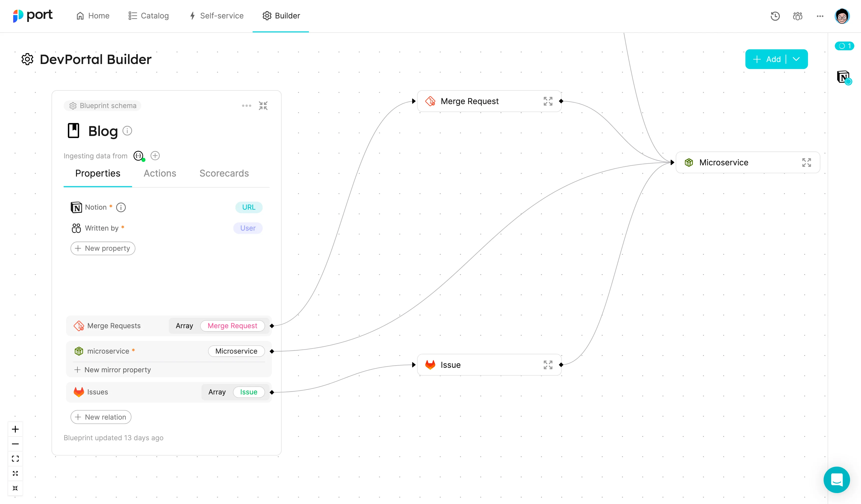
Task: Add a new data source plus icon
Action: [155, 156]
